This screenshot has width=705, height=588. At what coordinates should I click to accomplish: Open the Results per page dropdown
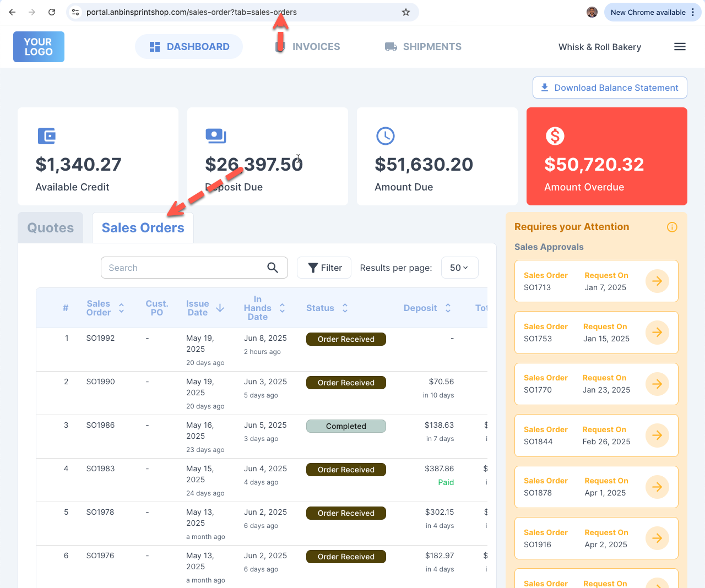[x=459, y=268]
